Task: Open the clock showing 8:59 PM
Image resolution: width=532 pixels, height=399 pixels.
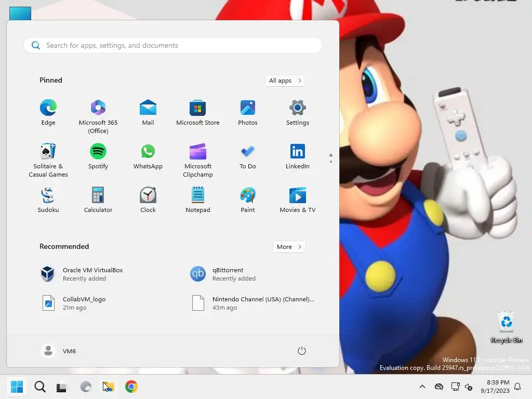Action: click(495, 387)
